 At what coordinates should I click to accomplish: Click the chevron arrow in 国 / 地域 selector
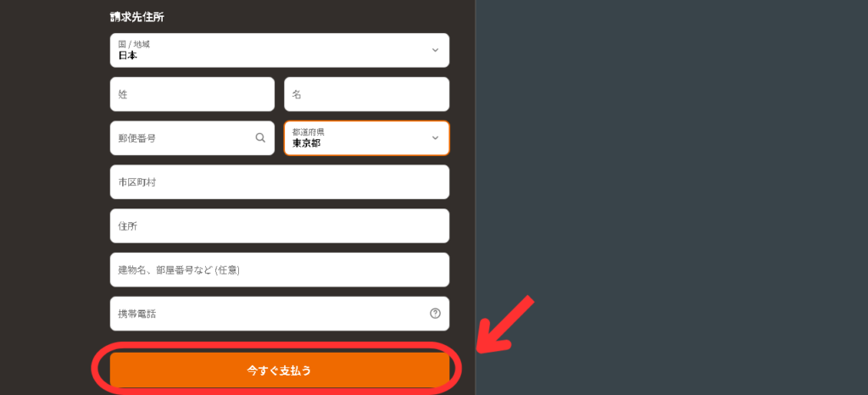coord(435,50)
